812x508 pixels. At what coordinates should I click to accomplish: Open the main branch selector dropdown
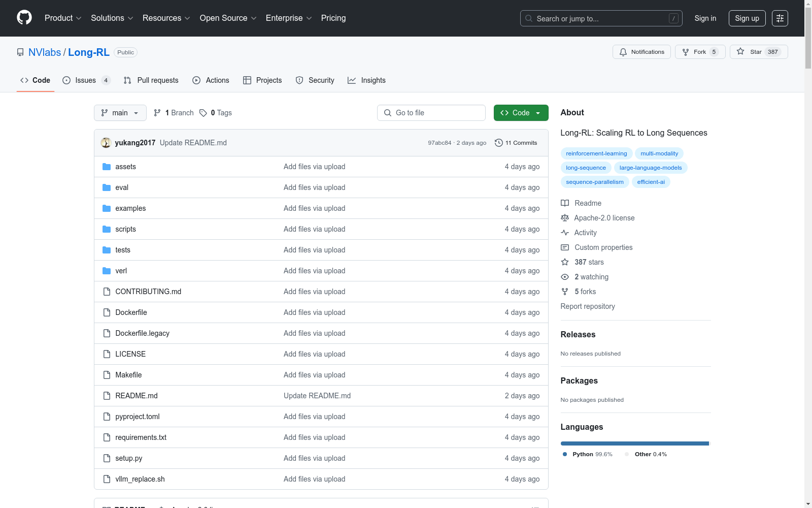click(120, 113)
